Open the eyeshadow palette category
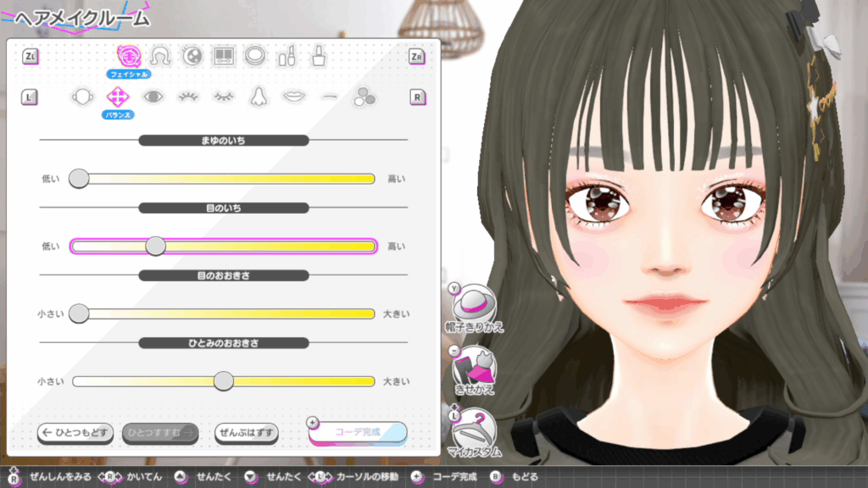The image size is (868, 488). pyautogui.click(x=223, y=56)
